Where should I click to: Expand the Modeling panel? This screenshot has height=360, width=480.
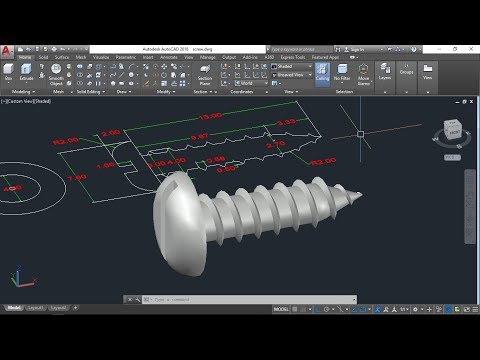coord(23,92)
